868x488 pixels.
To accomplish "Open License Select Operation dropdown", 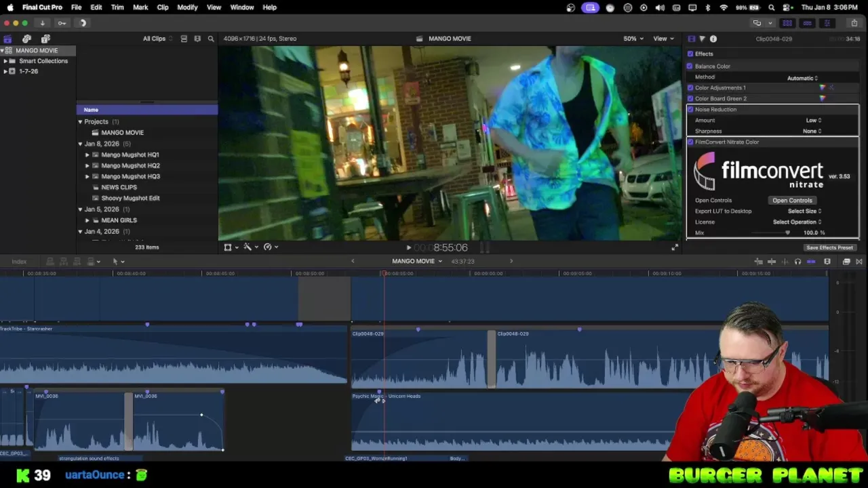I will click(797, 222).
